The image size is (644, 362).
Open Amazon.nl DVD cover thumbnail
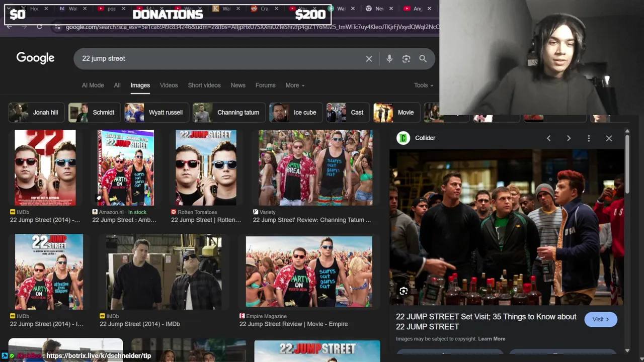point(126,167)
